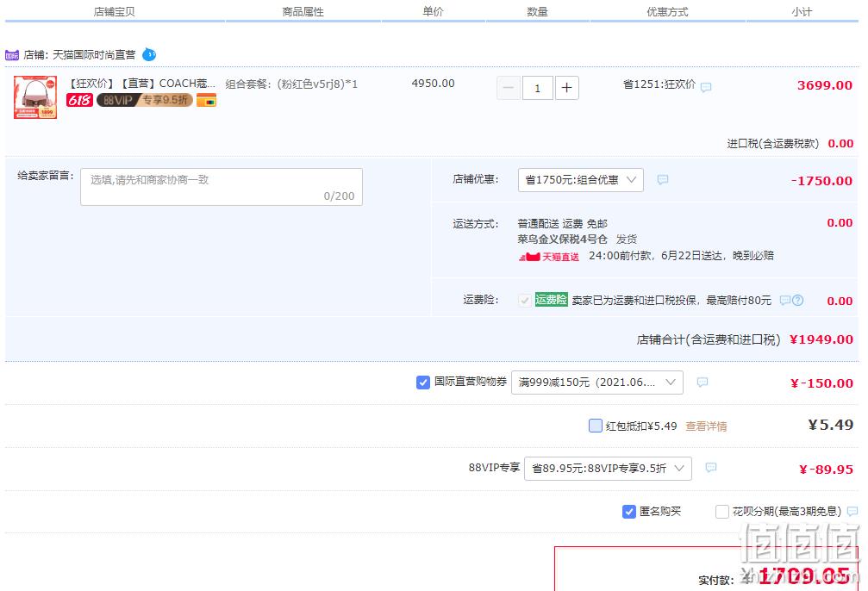Open the blue Wangwang chat icon beside shop name

point(149,55)
